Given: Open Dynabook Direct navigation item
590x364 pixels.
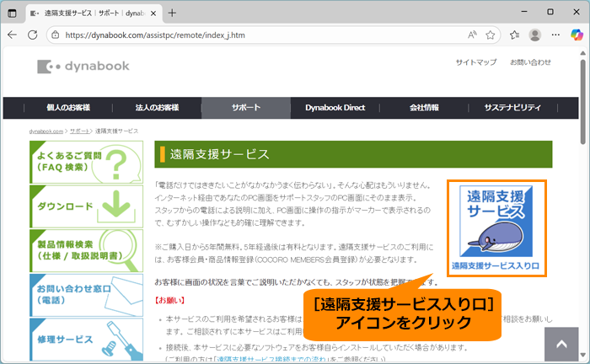Looking at the screenshot, I should click(335, 108).
